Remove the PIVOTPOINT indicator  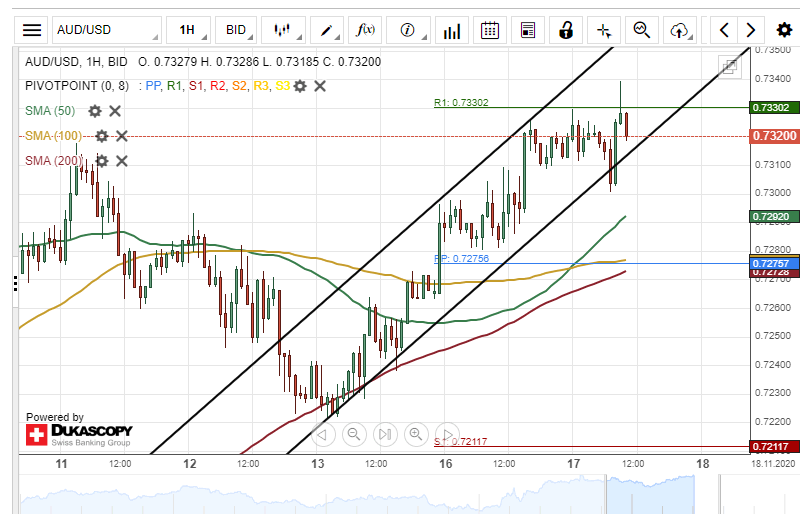coord(320,86)
